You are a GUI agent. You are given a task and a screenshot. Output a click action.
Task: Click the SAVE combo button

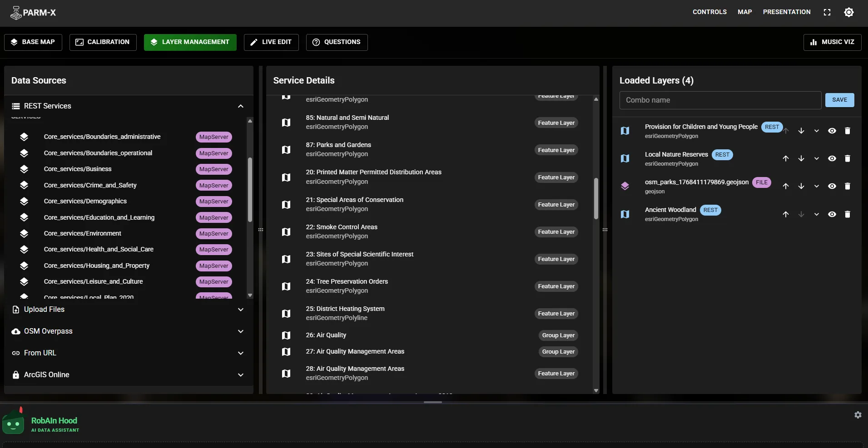tap(839, 100)
